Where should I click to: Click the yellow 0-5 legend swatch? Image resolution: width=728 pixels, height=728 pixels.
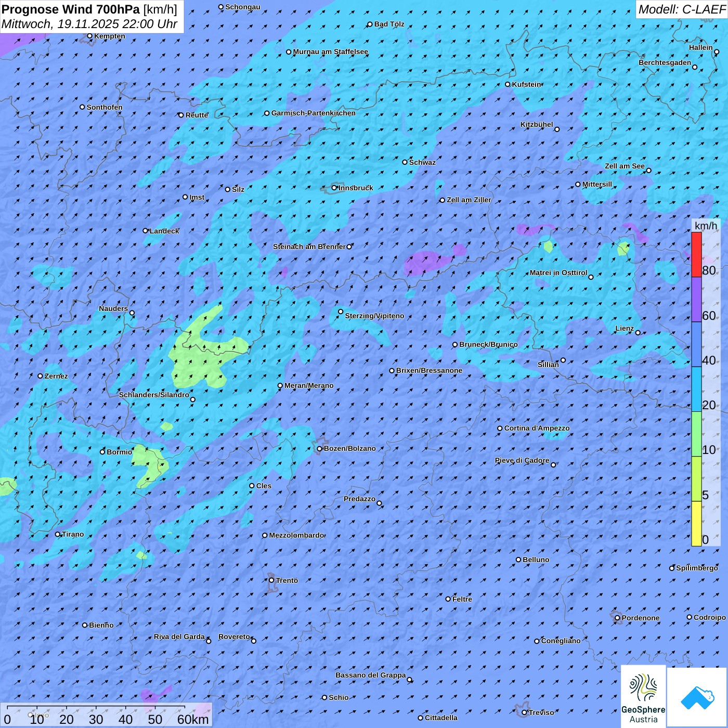coord(696,524)
